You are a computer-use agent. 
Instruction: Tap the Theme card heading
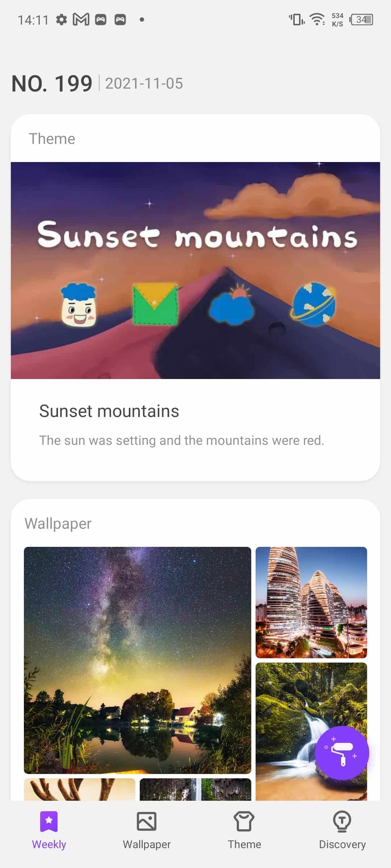click(x=52, y=139)
